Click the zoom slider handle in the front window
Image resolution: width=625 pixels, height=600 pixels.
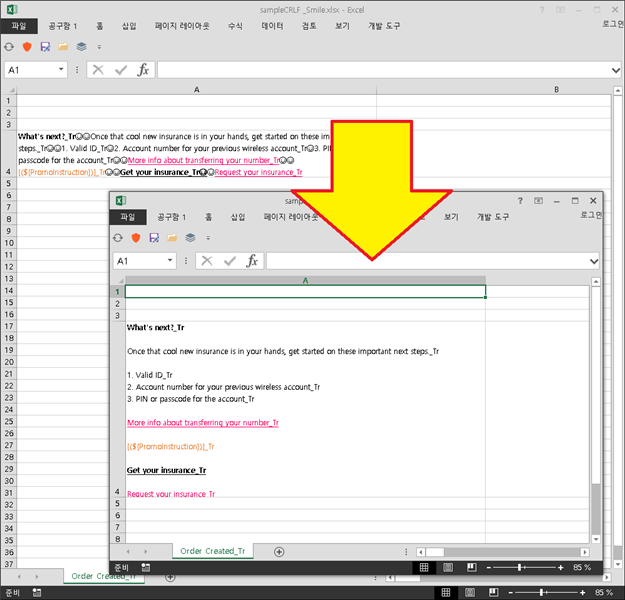coord(519,567)
